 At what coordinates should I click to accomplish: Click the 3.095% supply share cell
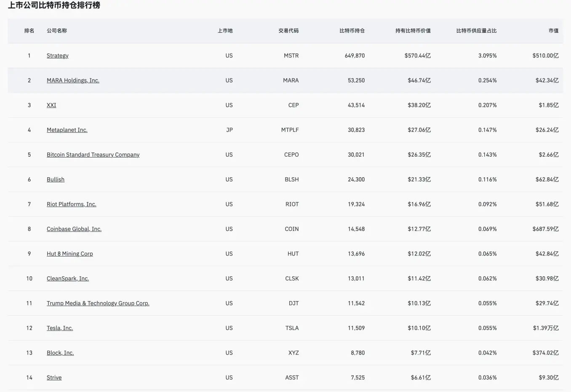pos(488,56)
